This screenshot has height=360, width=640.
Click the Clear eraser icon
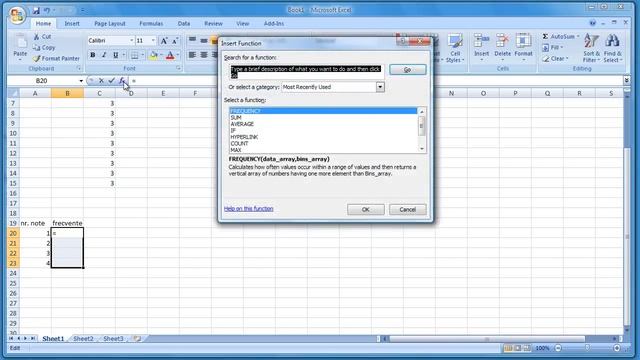coord(546,59)
